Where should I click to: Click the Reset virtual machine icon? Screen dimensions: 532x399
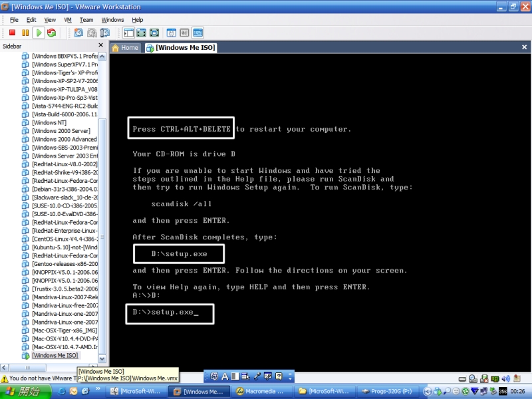coord(52,33)
